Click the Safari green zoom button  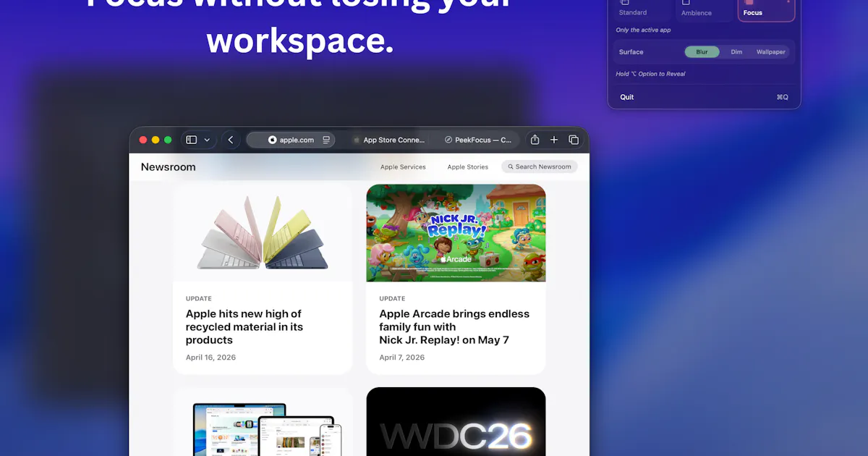point(168,140)
